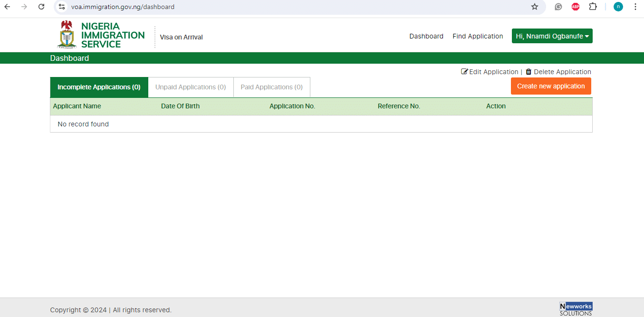Switch to the Unpaid Applications (0) tab
644x317 pixels.
tap(191, 87)
